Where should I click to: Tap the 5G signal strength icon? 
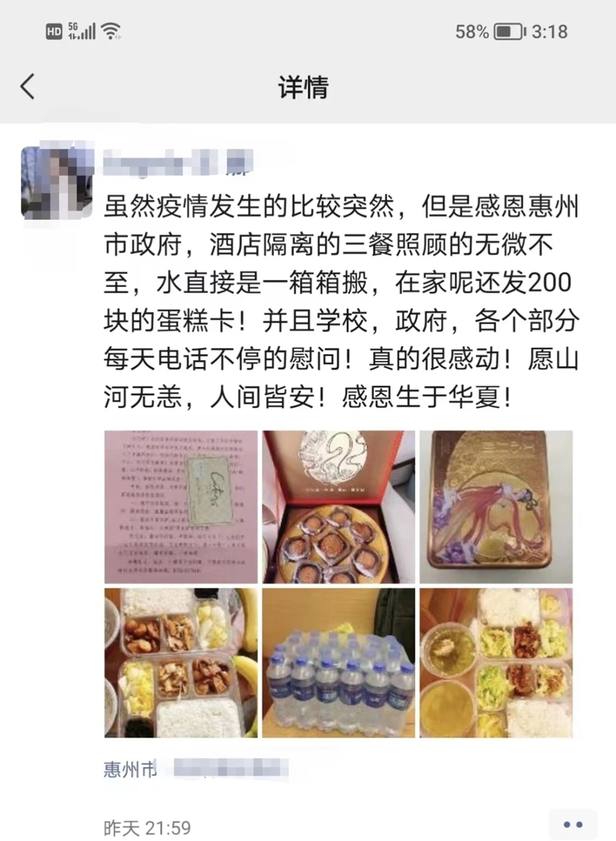pos(81,31)
